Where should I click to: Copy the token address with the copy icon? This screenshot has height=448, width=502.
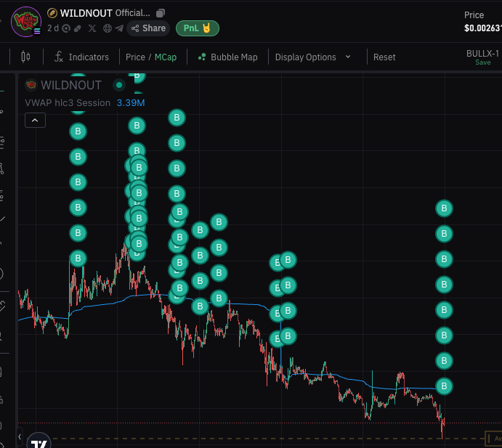161,13
